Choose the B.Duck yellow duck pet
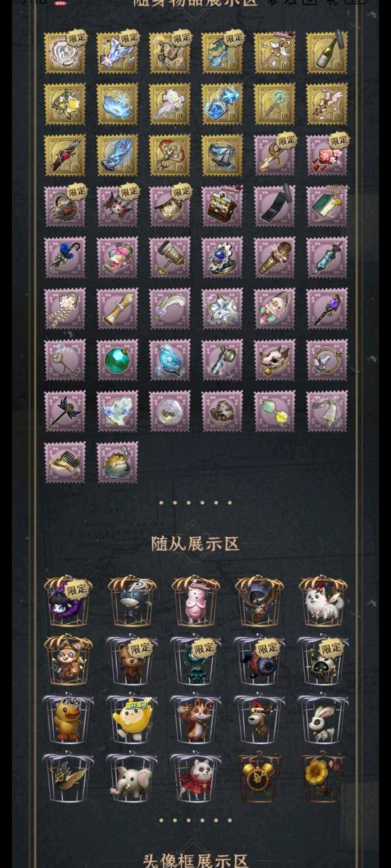Image resolution: width=391 pixels, height=868 pixels. pyautogui.click(x=68, y=718)
